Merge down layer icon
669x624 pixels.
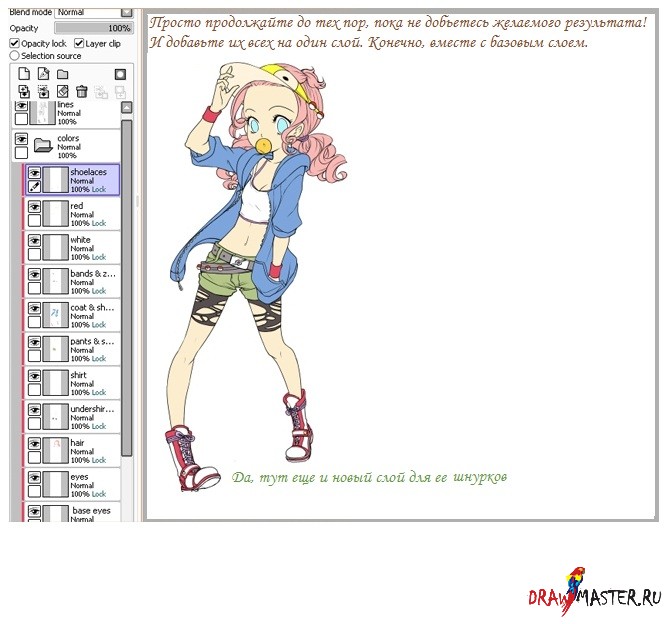pyautogui.click(x=44, y=92)
